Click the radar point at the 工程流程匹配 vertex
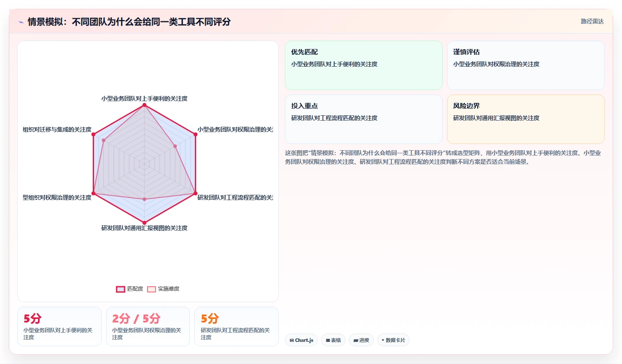The width and height of the screenshot is (622, 364). 195,193
